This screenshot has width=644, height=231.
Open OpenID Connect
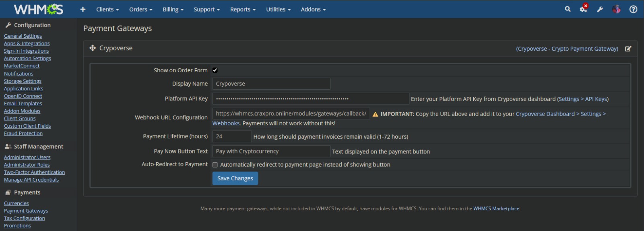tap(23, 96)
